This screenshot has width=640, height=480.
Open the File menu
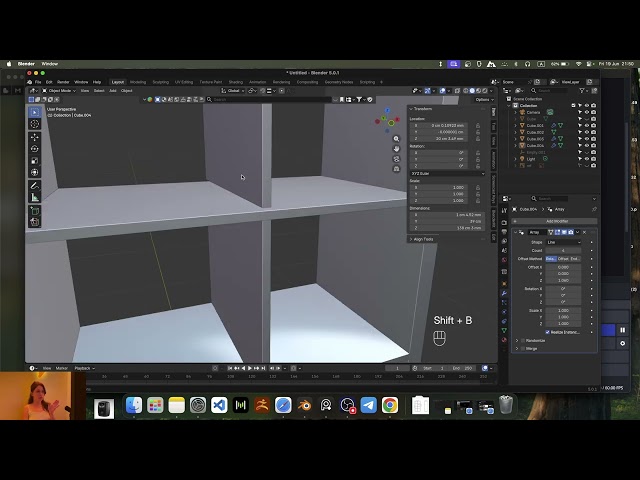(38, 82)
